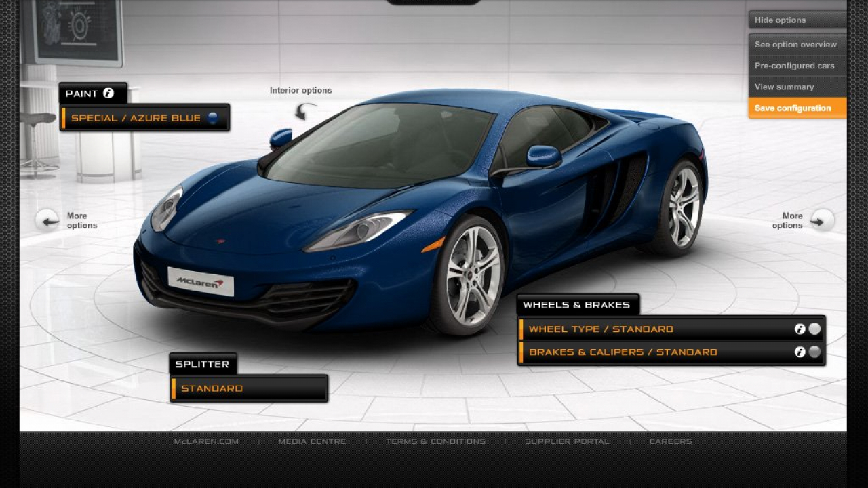Open the Wheel Type / Standard option
The height and width of the screenshot is (488, 868).
671,329
